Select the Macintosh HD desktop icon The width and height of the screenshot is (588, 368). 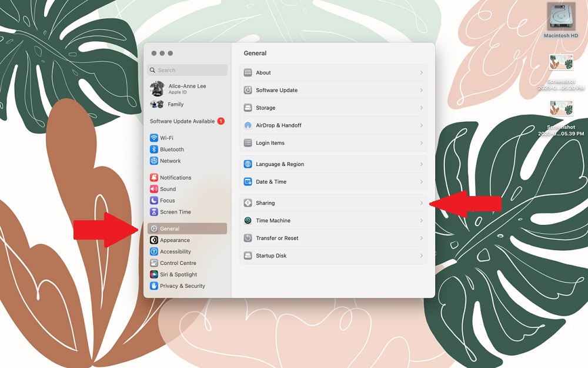(x=561, y=16)
